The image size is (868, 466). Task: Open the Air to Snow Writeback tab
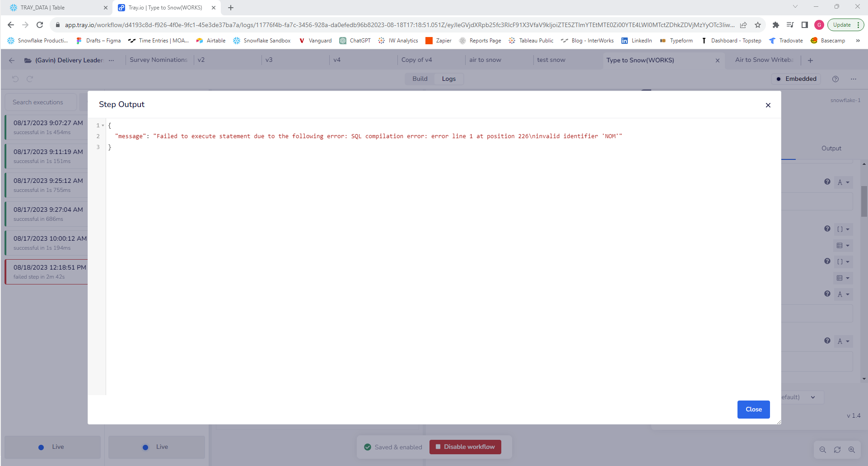click(x=764, y=60)
